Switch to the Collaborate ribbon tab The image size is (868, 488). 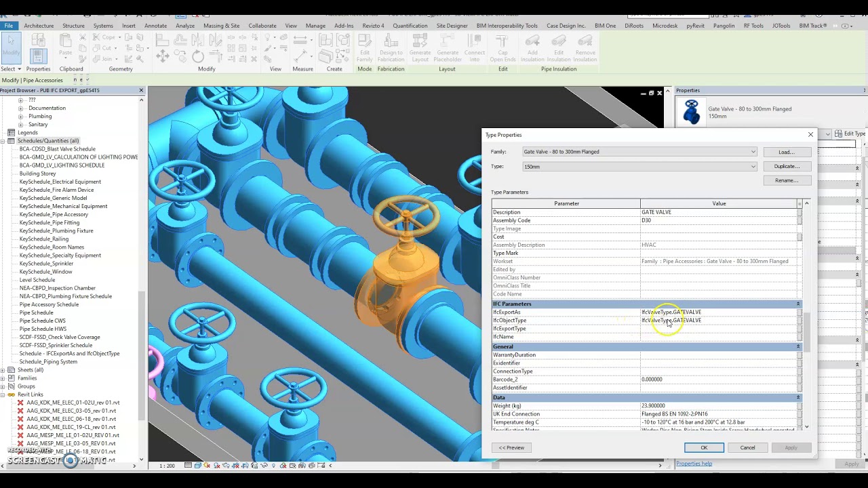262,26
